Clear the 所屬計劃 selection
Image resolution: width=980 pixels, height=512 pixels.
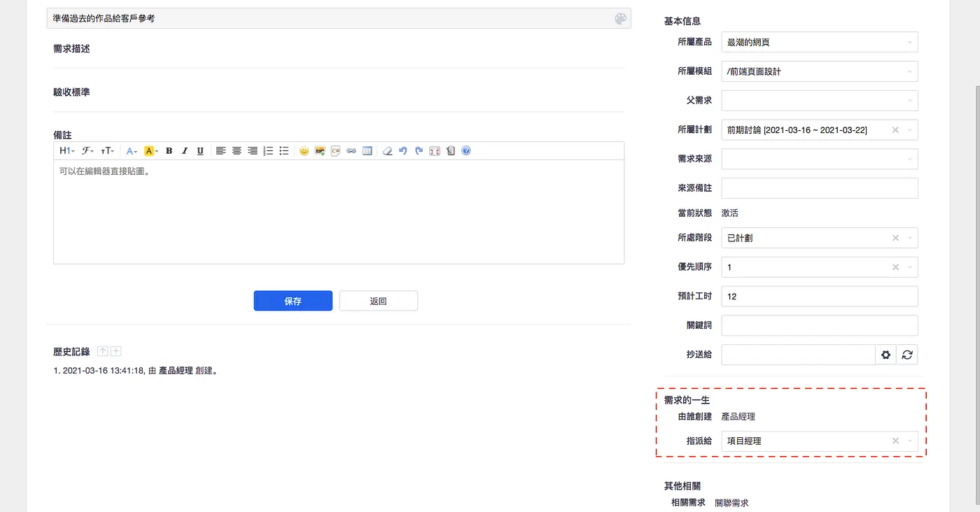pos(895,130)
